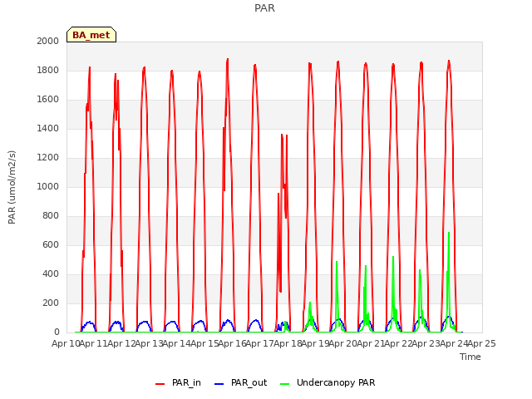Click the 1800 y-axis tick label

[x=48, y=70]
